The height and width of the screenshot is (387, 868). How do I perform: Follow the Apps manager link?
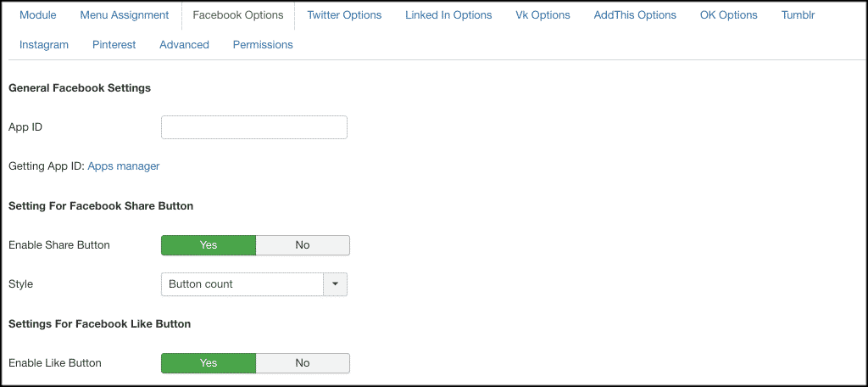click(124, 165)
